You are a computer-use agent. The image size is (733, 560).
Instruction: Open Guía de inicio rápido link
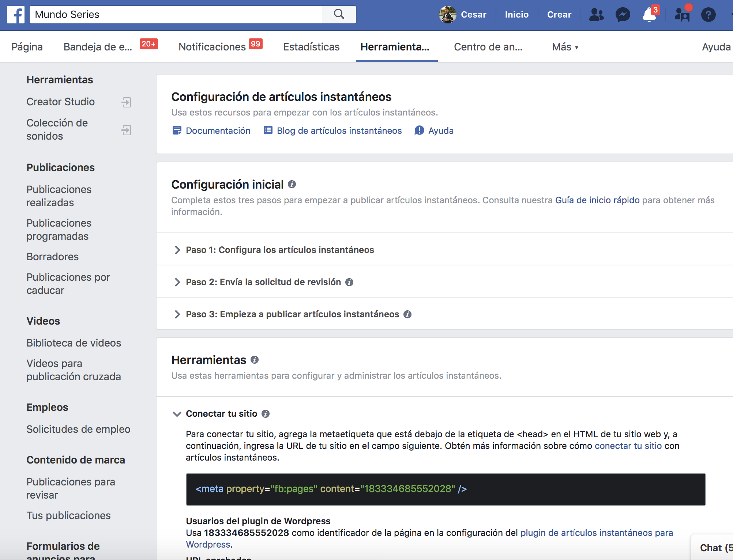coord(597,200)
